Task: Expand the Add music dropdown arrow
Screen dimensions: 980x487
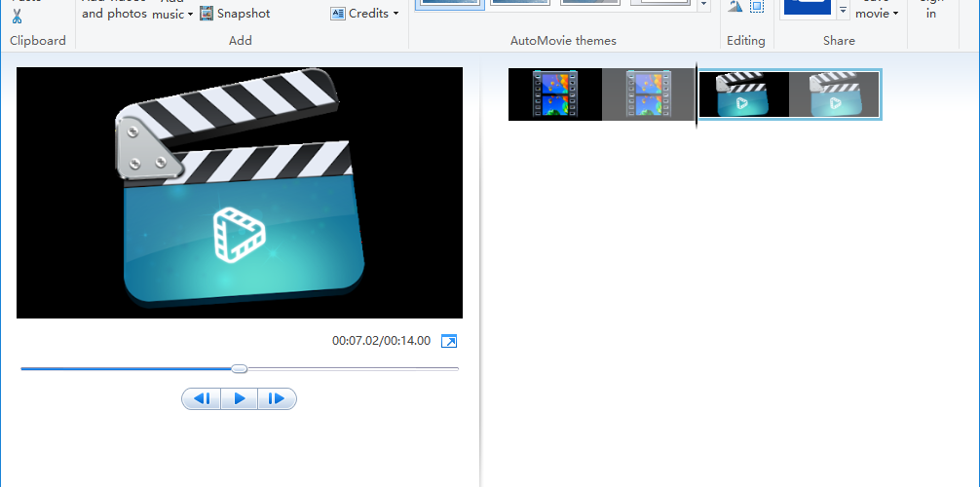Action: click(x=190, y=14)
